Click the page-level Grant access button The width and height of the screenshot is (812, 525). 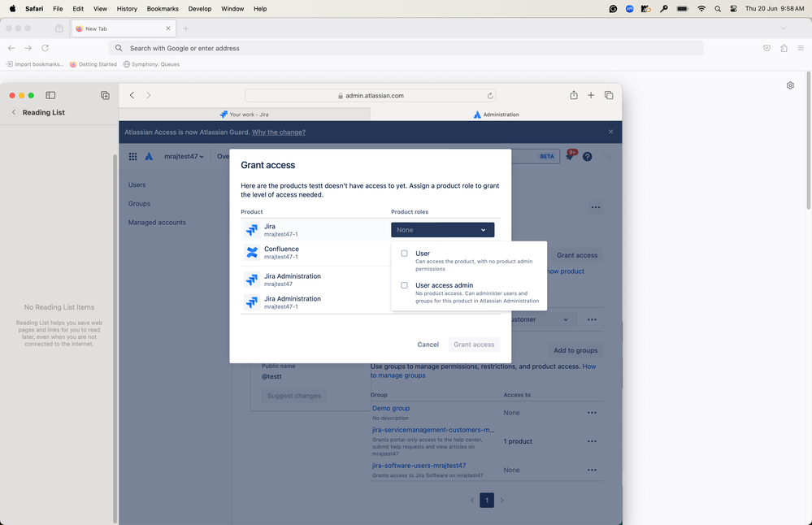pos(577,255)
